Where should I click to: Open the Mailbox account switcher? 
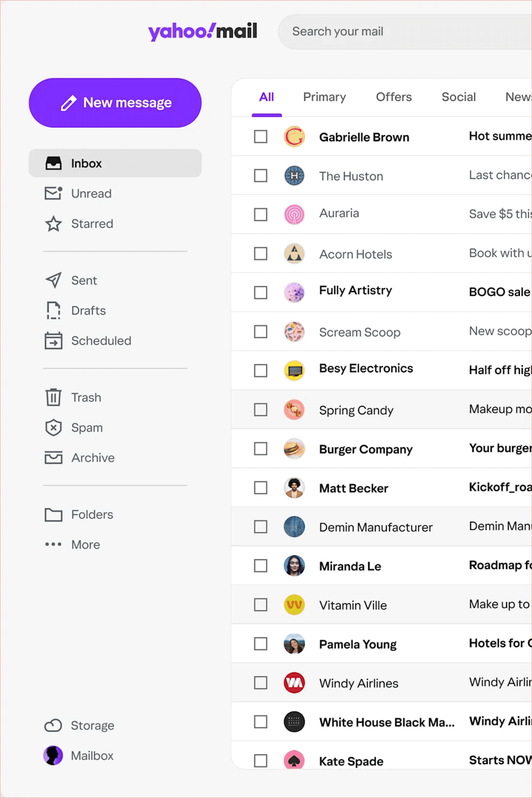78,756
